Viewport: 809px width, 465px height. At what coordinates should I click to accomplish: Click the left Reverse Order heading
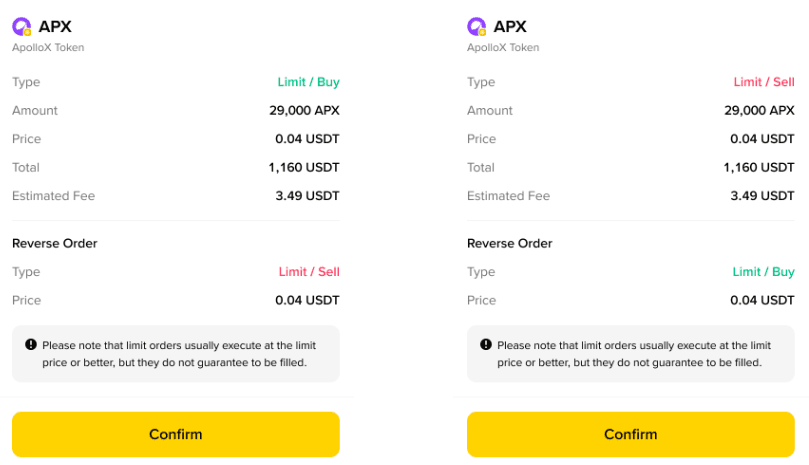click(55, 244)
